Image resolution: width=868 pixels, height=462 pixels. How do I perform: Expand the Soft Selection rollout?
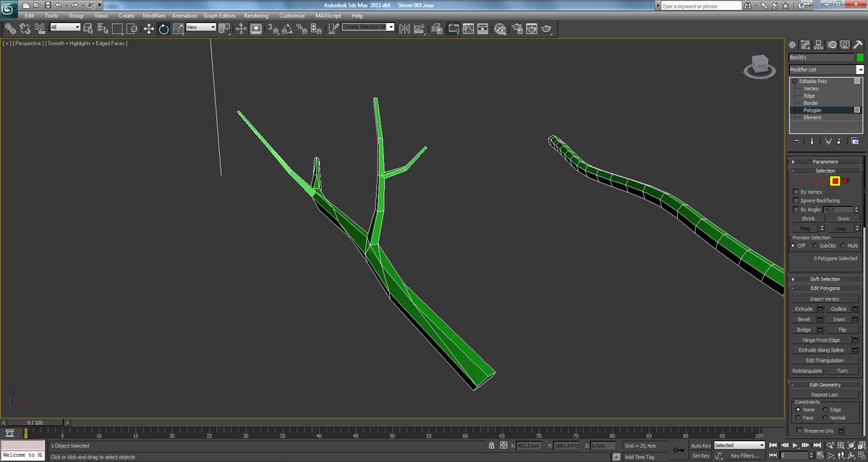point(825,279)
